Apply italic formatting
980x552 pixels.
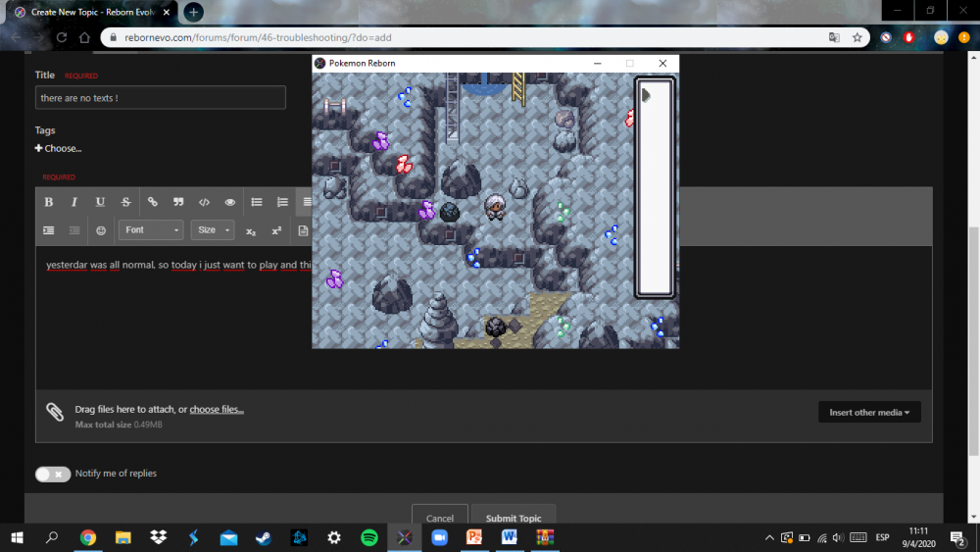(x=74, y=202)
